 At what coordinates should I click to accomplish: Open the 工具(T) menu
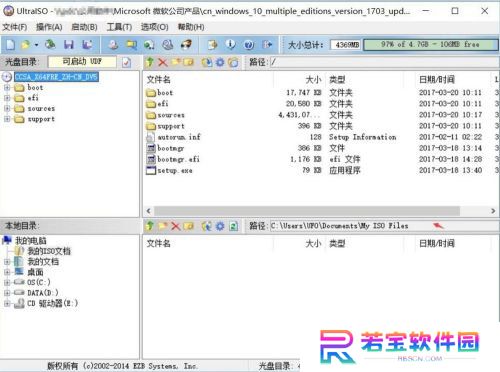[x=119, y=27]
